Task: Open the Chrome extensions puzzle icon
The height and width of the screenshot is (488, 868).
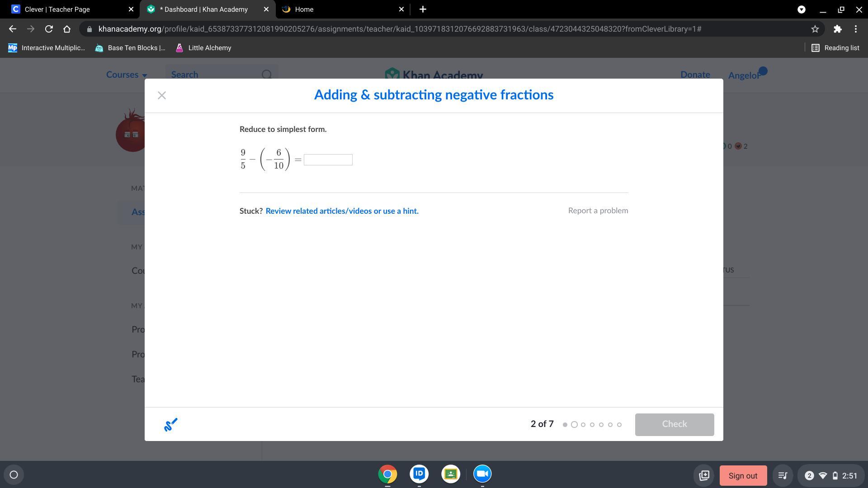Action: [x=837, y=29]
